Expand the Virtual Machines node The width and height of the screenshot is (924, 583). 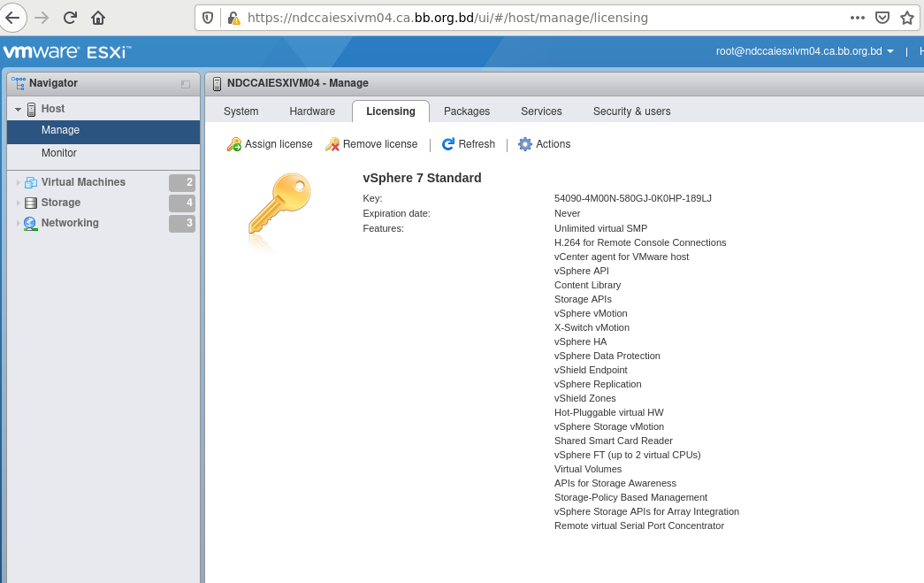tap(18, 183)
